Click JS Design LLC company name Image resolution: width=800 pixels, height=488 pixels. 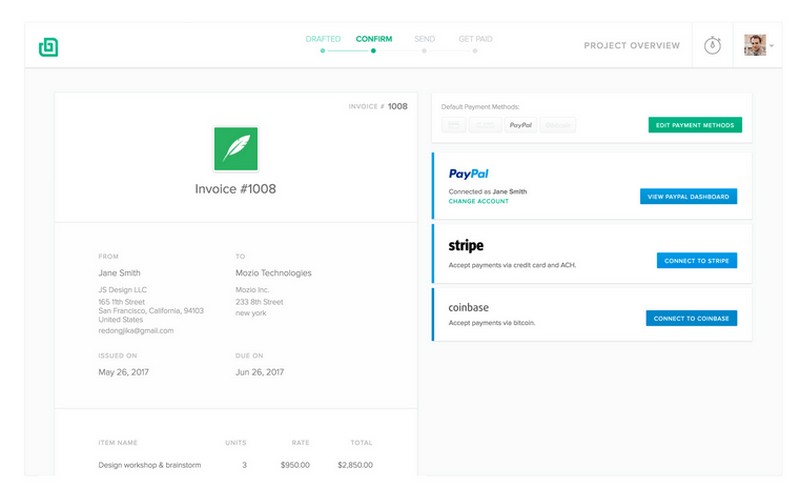pos(122,290)
